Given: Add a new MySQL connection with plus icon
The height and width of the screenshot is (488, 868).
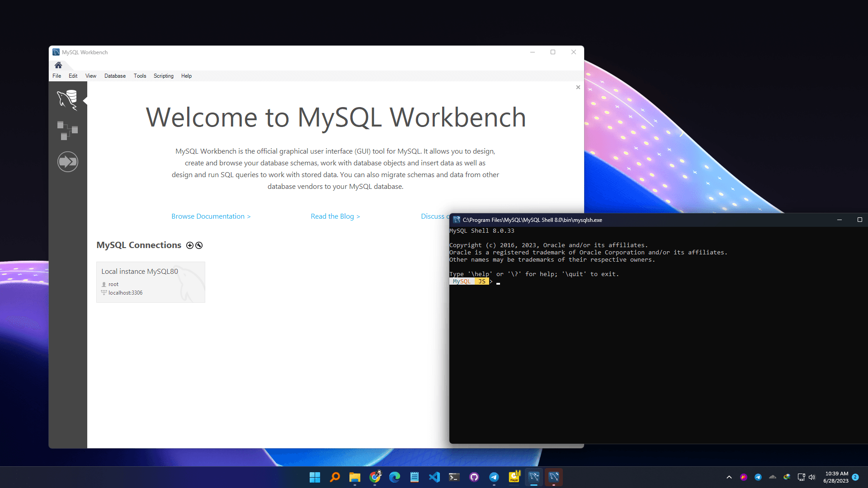Looking at the screenshot, I should [x=190, y=245].
